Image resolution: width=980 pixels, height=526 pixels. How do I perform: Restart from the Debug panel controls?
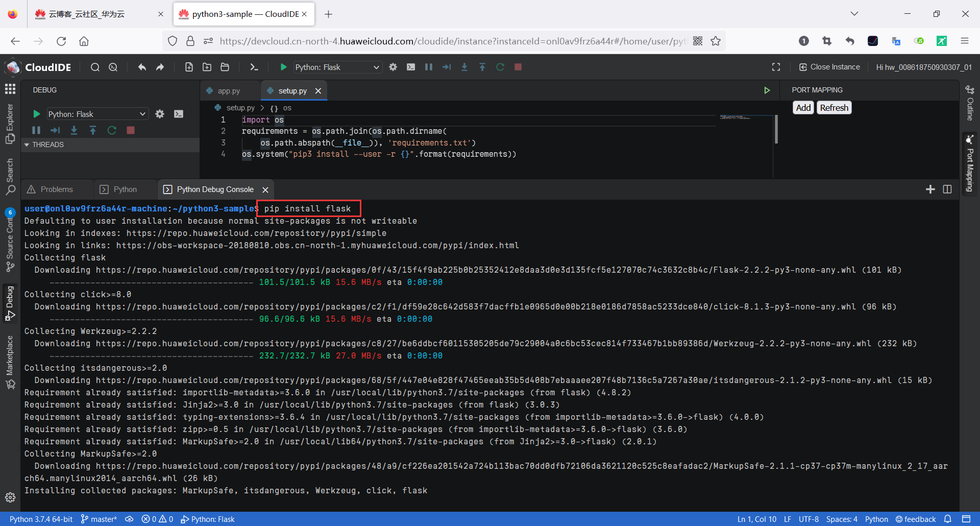112,130
